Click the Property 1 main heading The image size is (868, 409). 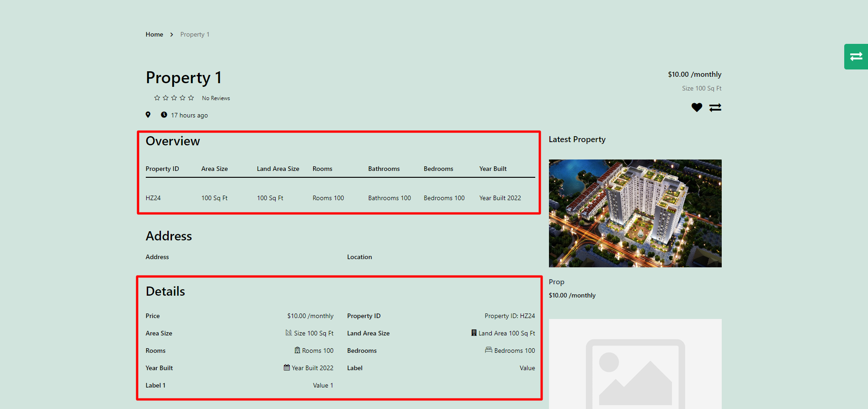(x=184, y=78)
